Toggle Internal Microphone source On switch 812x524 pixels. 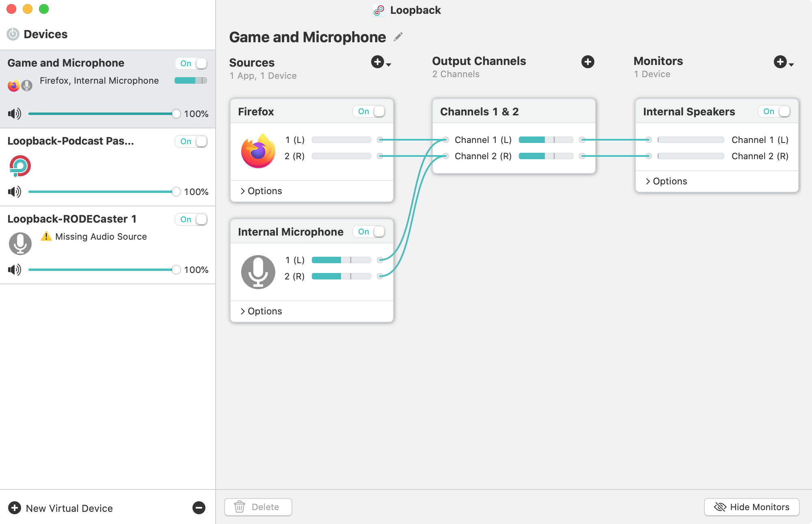click(369, 232)
